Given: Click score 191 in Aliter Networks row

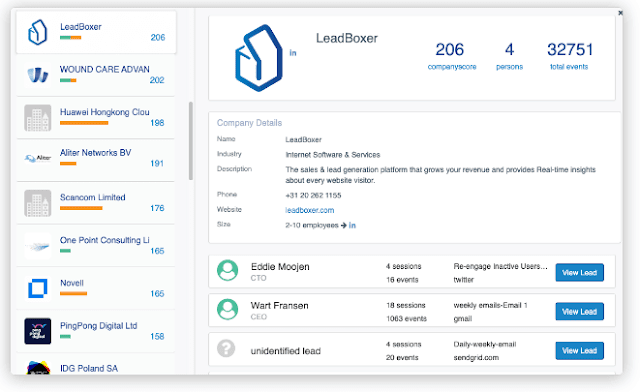Looking at the screenshot, I should point(157,164).
